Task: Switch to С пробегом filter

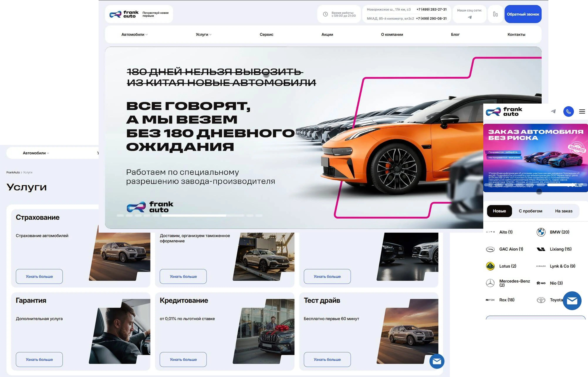Action: 531,211
